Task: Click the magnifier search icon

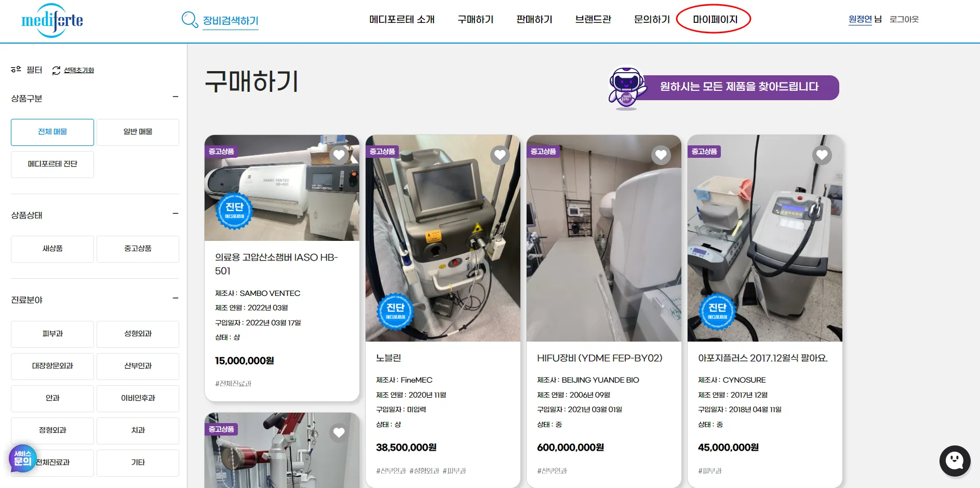Action: click(190, 20)
